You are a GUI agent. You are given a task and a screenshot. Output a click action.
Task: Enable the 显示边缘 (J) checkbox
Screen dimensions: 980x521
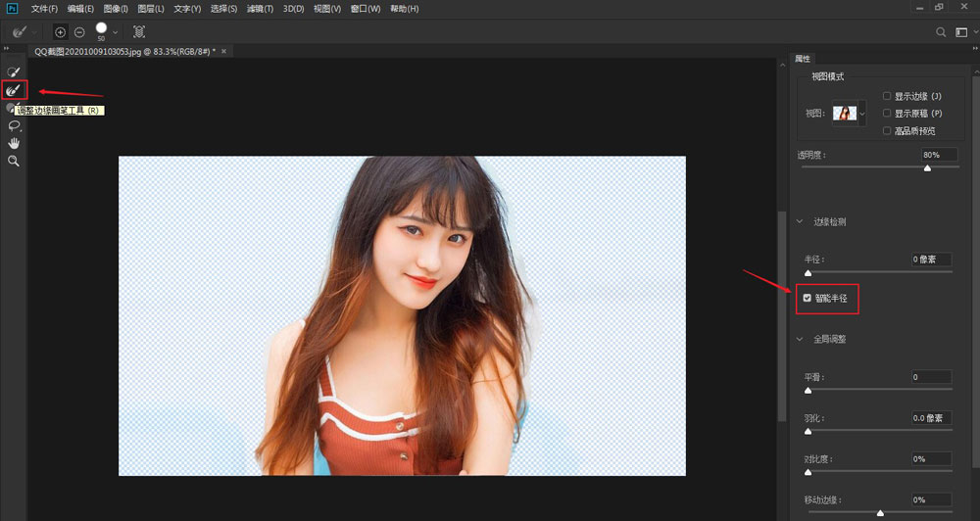887,96
